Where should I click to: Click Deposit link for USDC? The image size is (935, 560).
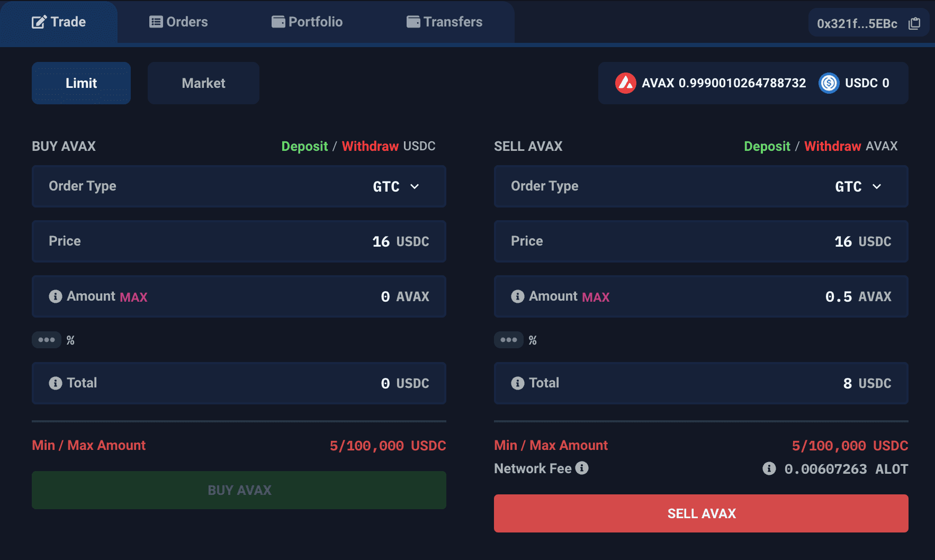pos(304,146)
